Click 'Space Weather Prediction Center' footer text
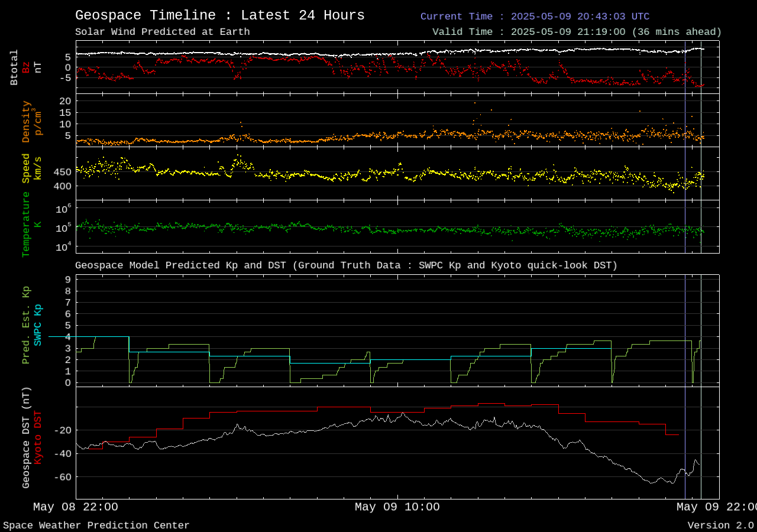This screenshot has height=532, width=757. [96, 525]
